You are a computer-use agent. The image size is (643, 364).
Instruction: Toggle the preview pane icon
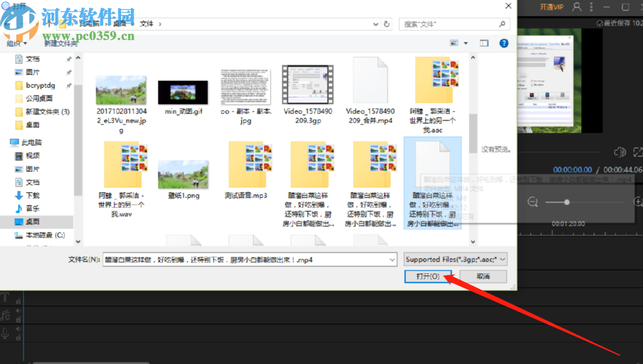[484, 43]
